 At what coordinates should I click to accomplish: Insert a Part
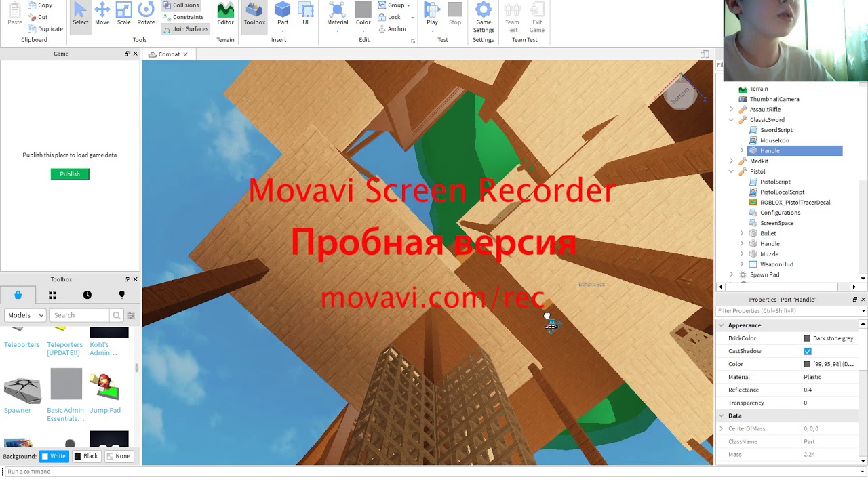coord(283,14)
